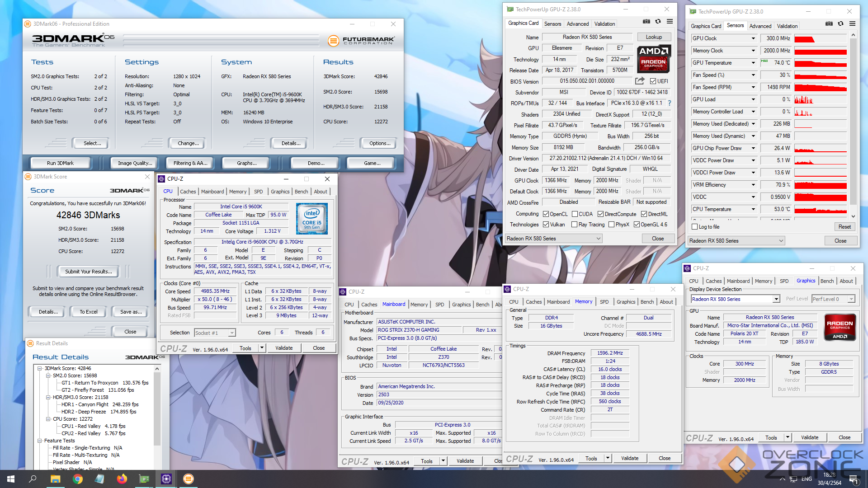This screenshot has width=868, height=488.
Task: Toggle the Ray Tracing checkbox
Action: click(574, 225)
